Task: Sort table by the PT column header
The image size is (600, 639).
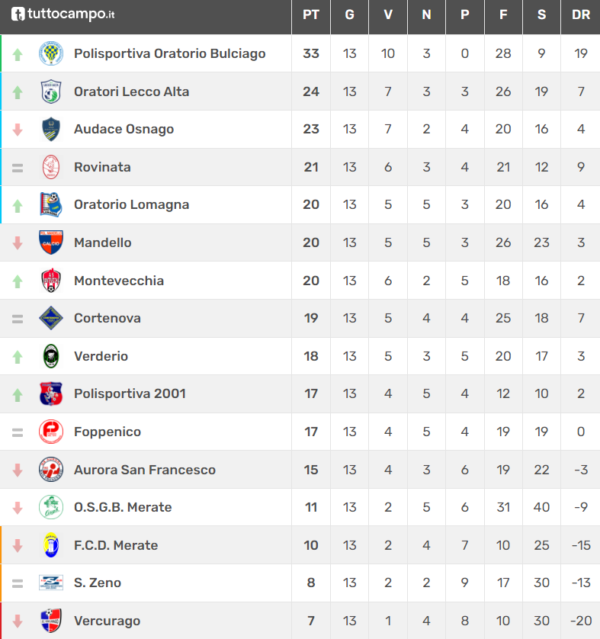Action: pyautogui.click(x=311, y=15)
